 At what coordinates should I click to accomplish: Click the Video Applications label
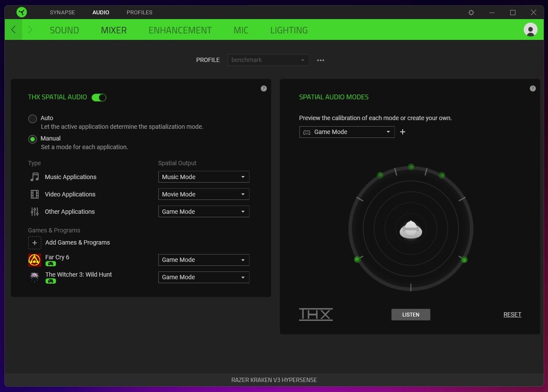[70, 194]
